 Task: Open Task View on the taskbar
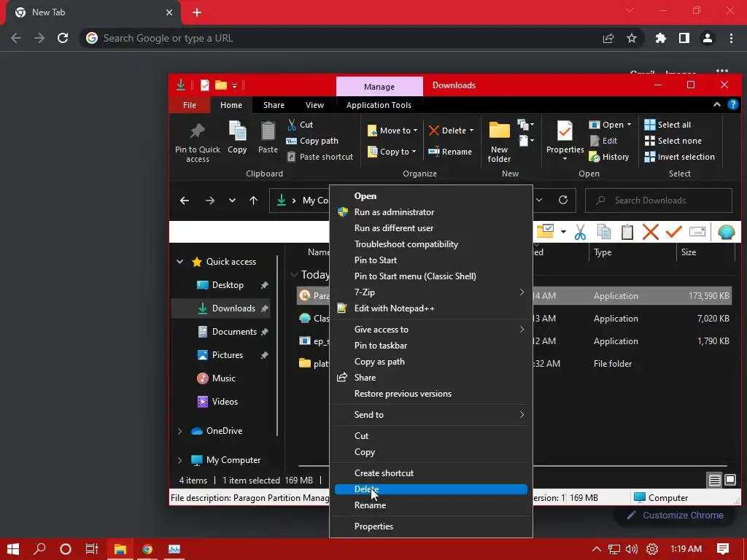(91, 549)
